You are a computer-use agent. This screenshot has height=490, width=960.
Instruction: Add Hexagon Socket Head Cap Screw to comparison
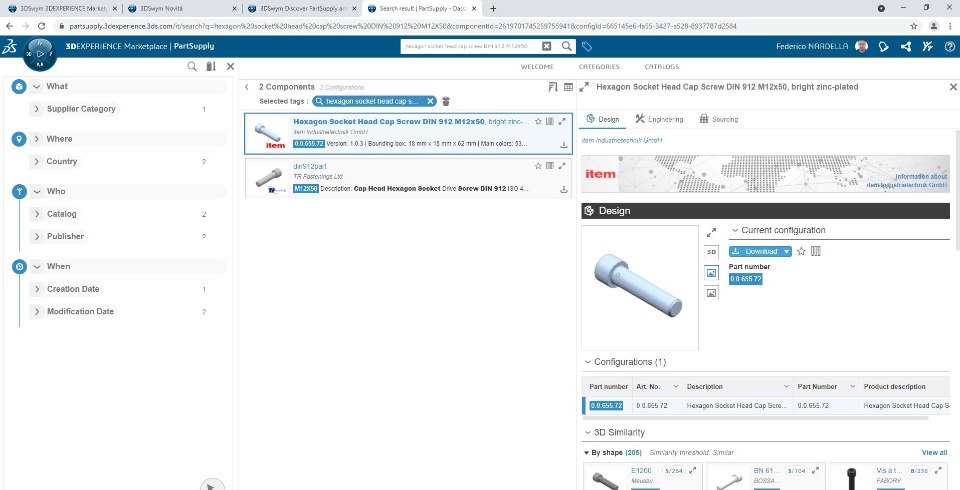550,121
